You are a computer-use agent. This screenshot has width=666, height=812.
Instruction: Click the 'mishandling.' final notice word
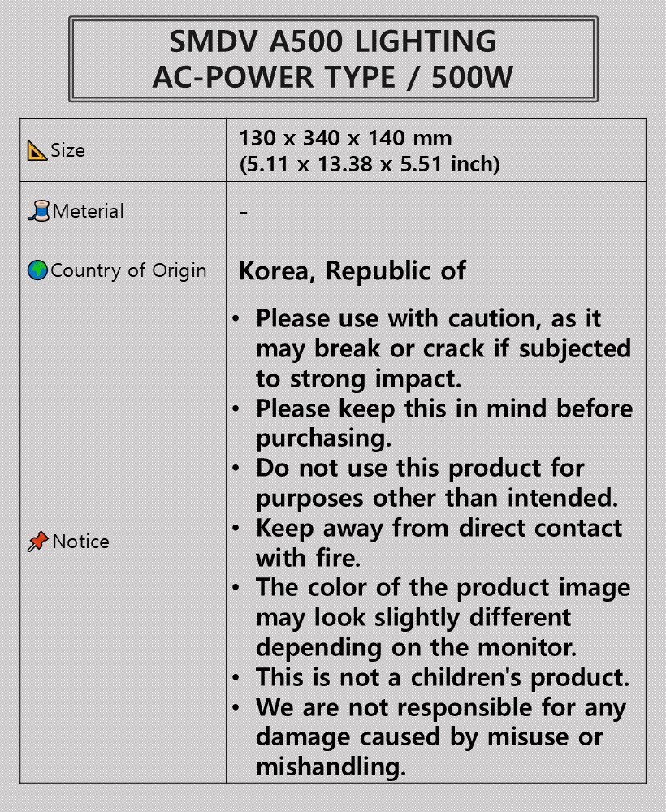(331, 767)
